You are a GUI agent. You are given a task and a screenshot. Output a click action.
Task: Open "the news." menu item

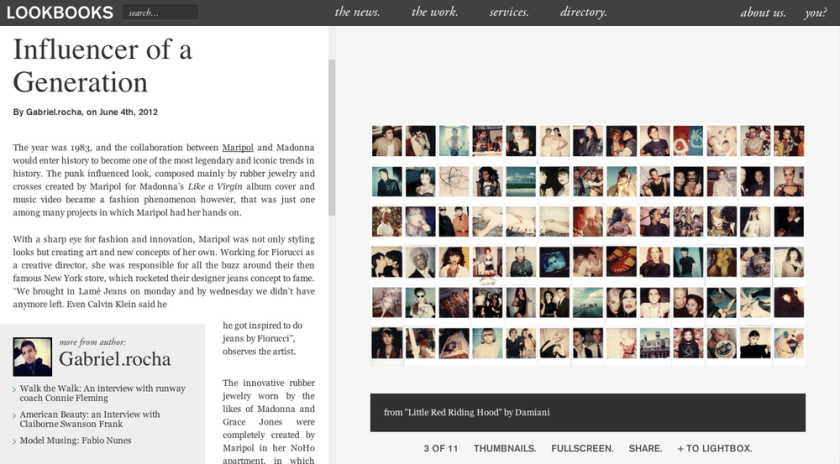tap(356, 12)
